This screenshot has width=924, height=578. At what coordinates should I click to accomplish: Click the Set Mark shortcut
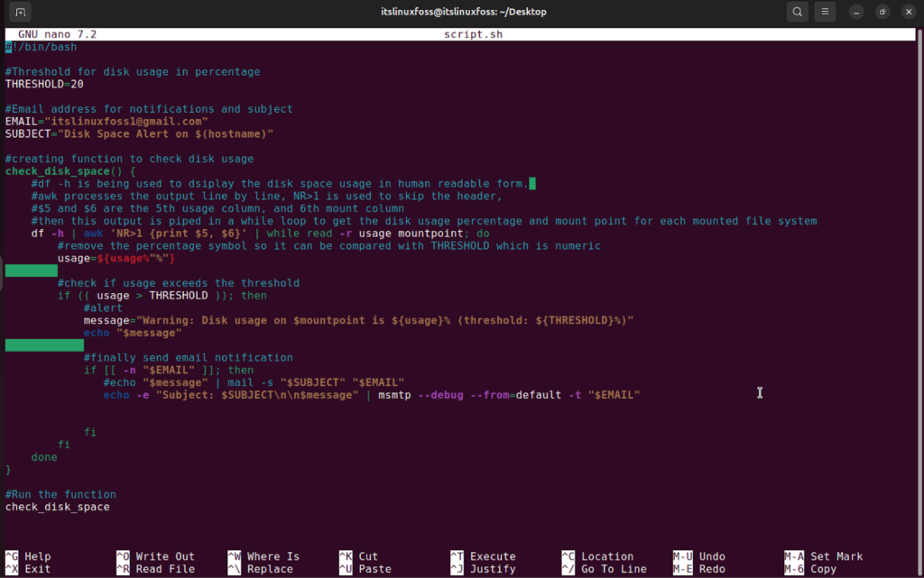tap(823, 556)
